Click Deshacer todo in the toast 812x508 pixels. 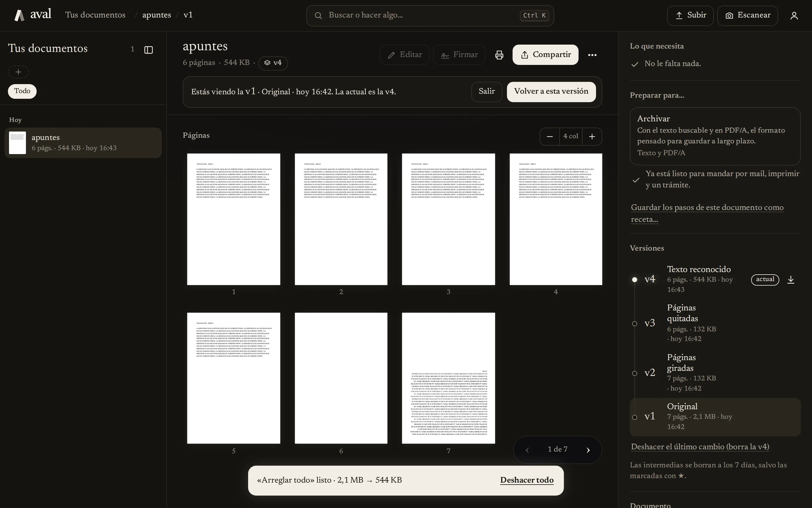coord(527,480)
